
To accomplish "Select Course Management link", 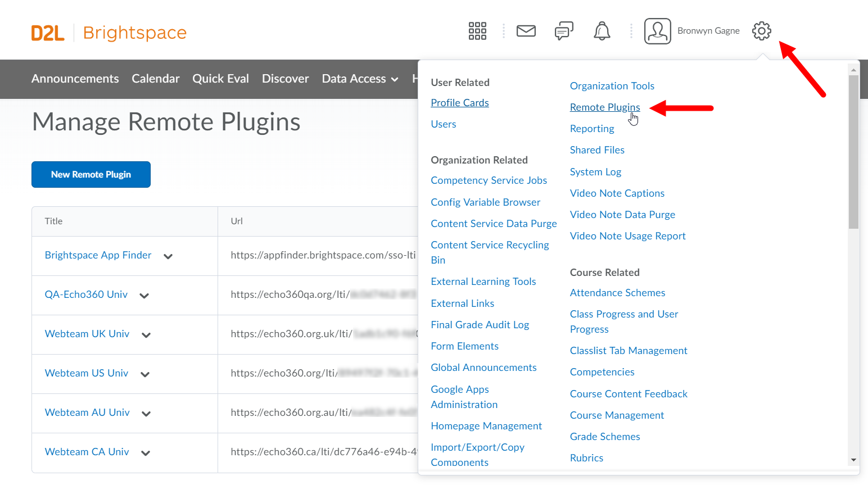I will point(617,415).
